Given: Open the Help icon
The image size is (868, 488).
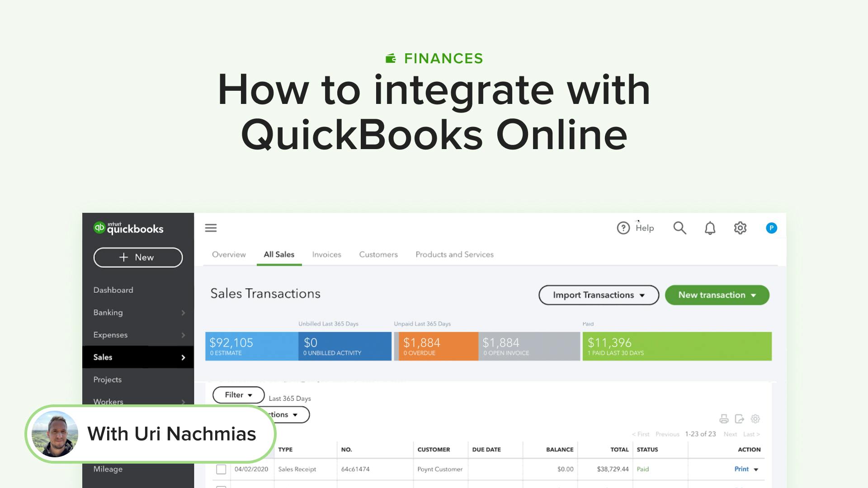Looking at the screenshot, I should tap(623, 228).
